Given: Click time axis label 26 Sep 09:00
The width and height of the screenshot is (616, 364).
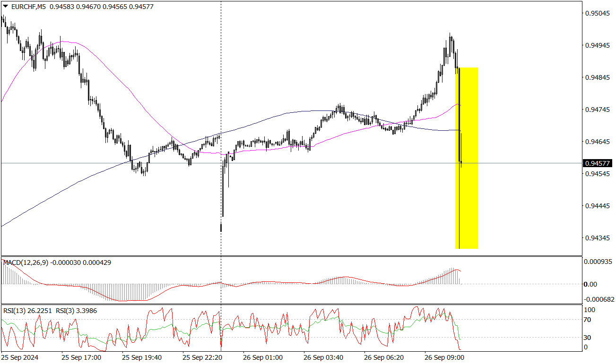Looking at the screenshot, I should pyautogui.click(x=444, y=357).
